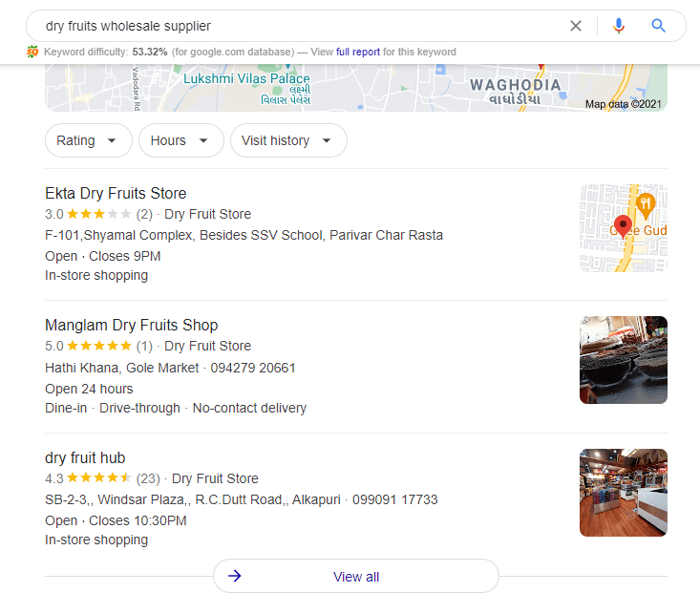Click WAGHODIA label on the map
This screenshot has height=593, width=700.
(x=515, y=85)
